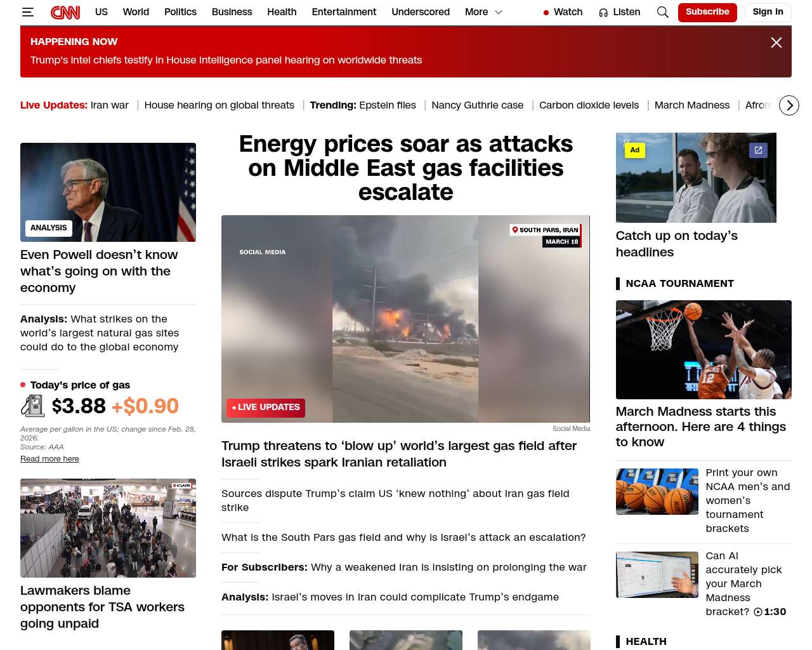Open the ad external link icon
This screenshot has width=812, height=650.
758,150
